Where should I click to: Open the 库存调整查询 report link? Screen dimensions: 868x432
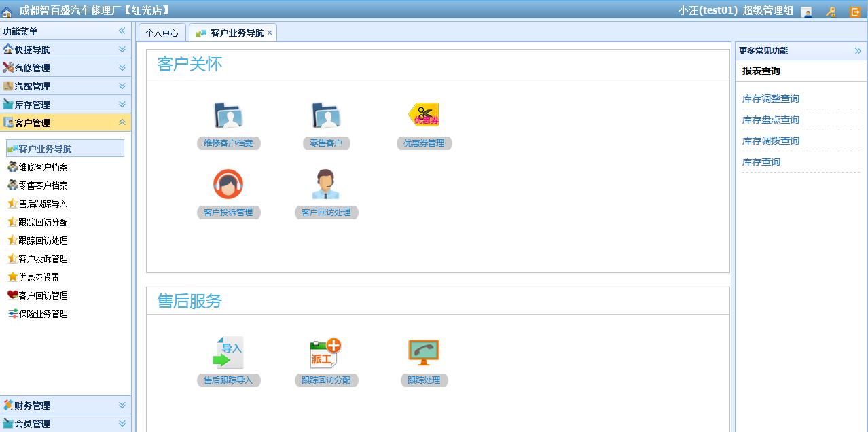[771, 98]
